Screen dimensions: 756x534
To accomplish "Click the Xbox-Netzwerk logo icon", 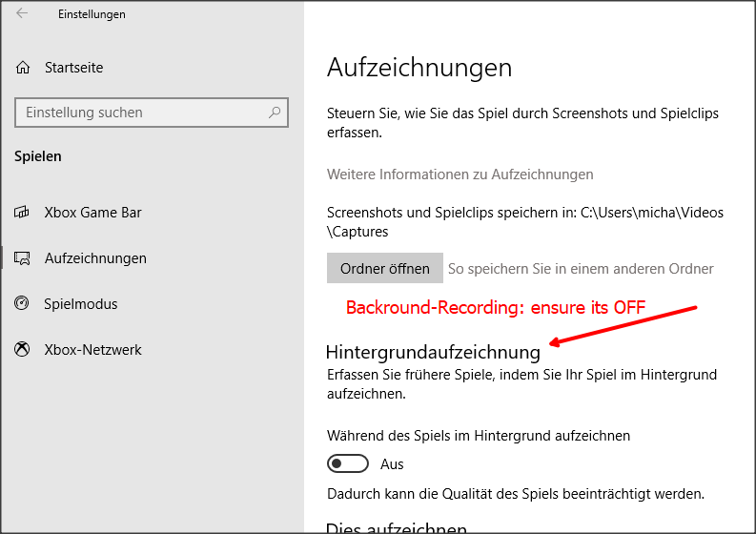I will coord(22,349).
